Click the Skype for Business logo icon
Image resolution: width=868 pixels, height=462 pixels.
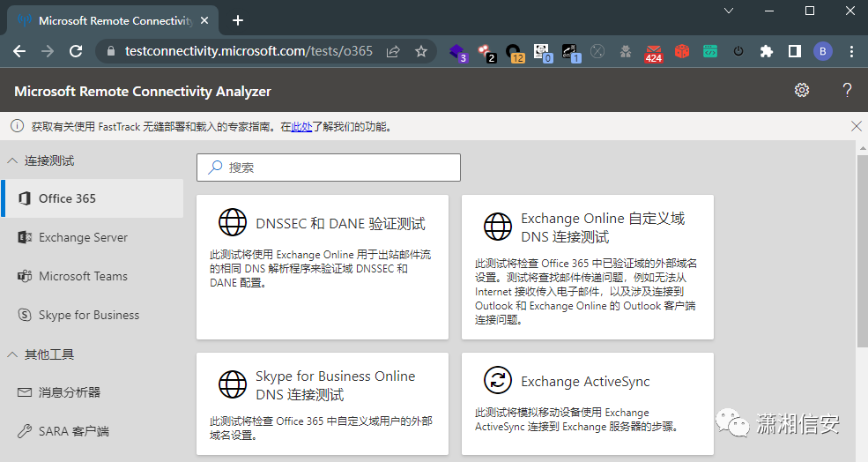coord(25,315)
